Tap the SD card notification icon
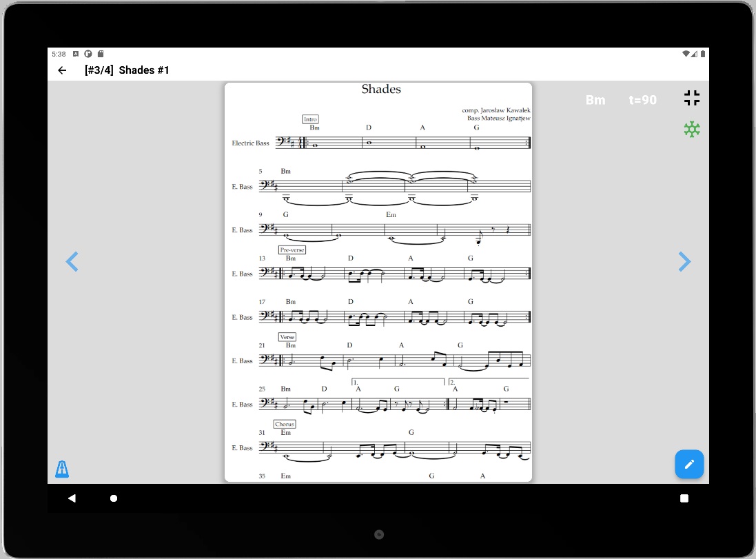The image size is (756, 559). click(x=101, y=54)
